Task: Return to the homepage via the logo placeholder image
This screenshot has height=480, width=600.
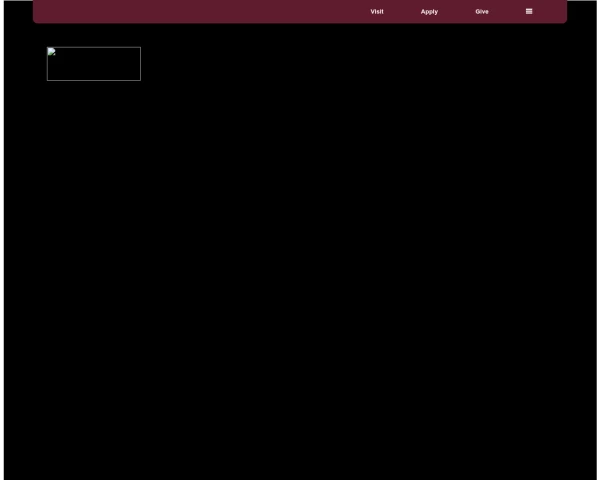Action: pyautogui.click(x=94, y=64)
